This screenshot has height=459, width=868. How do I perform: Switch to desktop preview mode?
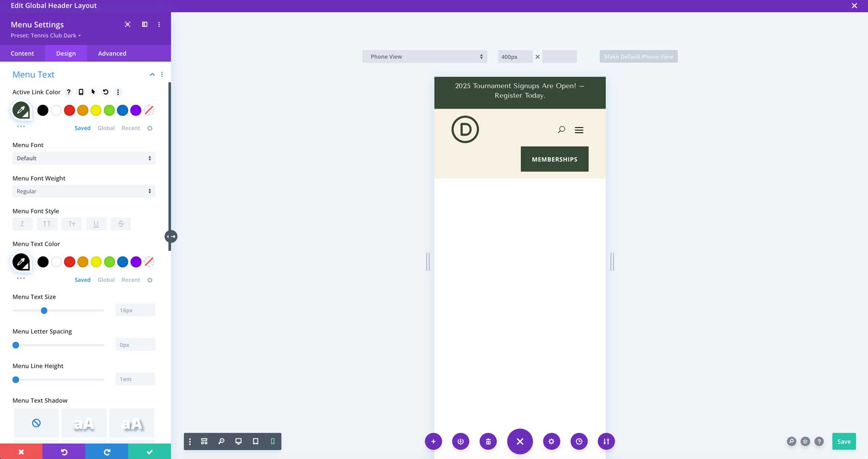[x=238, y=441]
